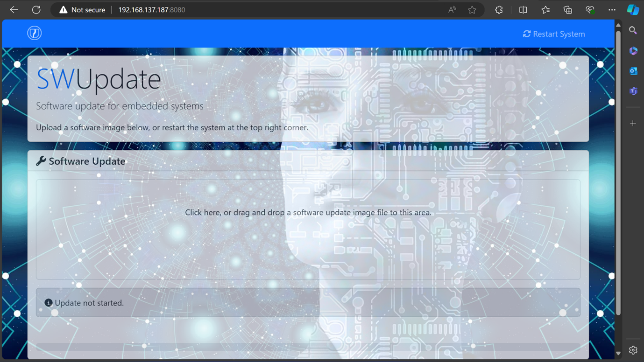Open read aloud from the address bar
The width and height of the screenshot is (644, 362).
pos(452,9)
